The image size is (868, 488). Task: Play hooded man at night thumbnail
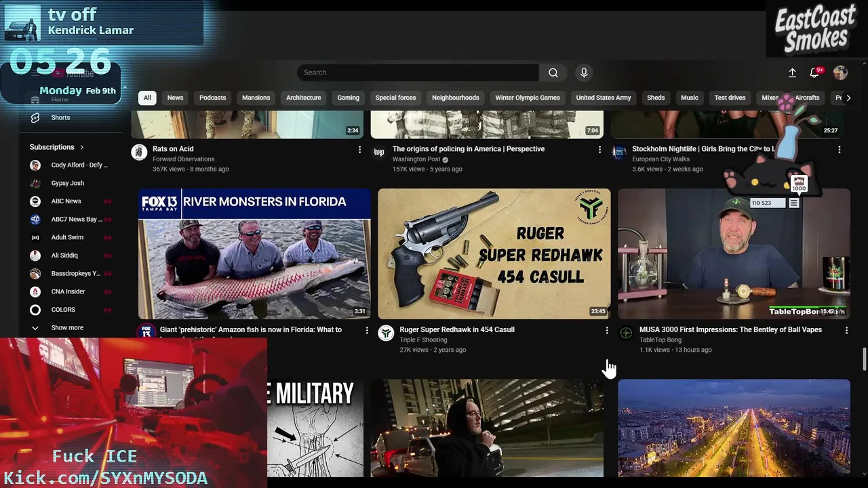click(x=487, y=428)
